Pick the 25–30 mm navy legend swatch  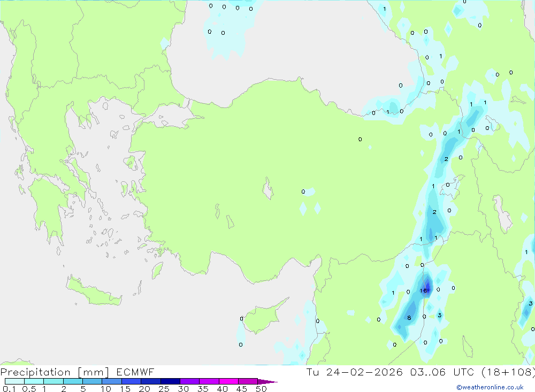170,381
